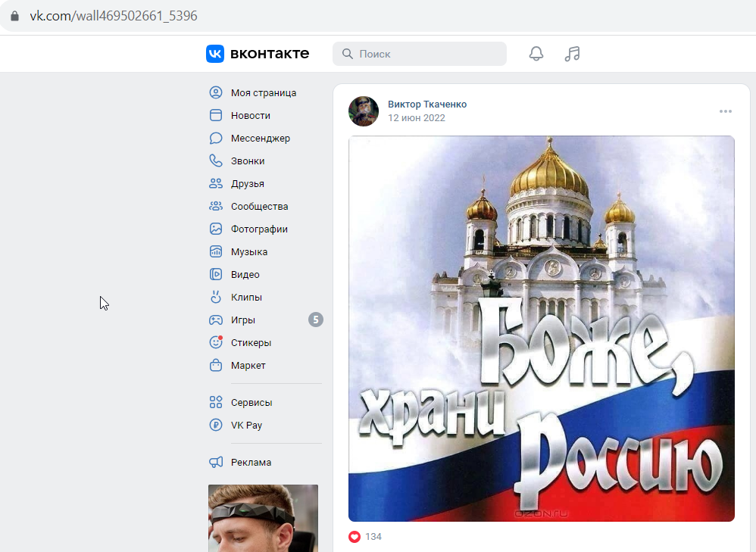The width and height of the screenshot is (756, 552).
Task: Click the Игры badge showing 5
Action: pos(316,320)
